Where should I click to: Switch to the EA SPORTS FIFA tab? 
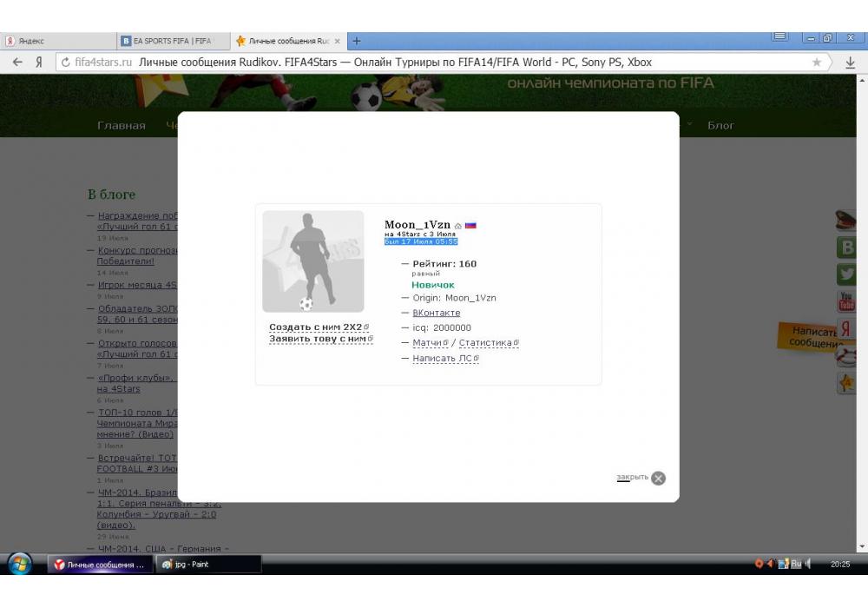(171, 41)
